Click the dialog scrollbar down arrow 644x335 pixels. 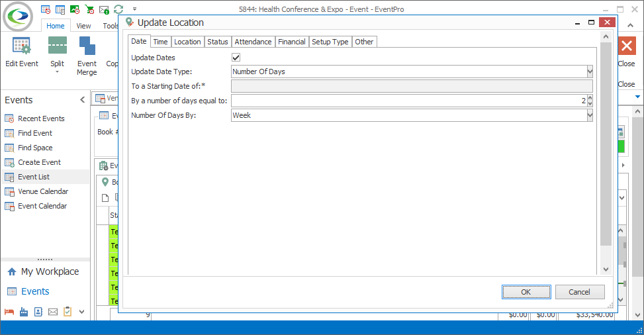(x=606, y=269)
